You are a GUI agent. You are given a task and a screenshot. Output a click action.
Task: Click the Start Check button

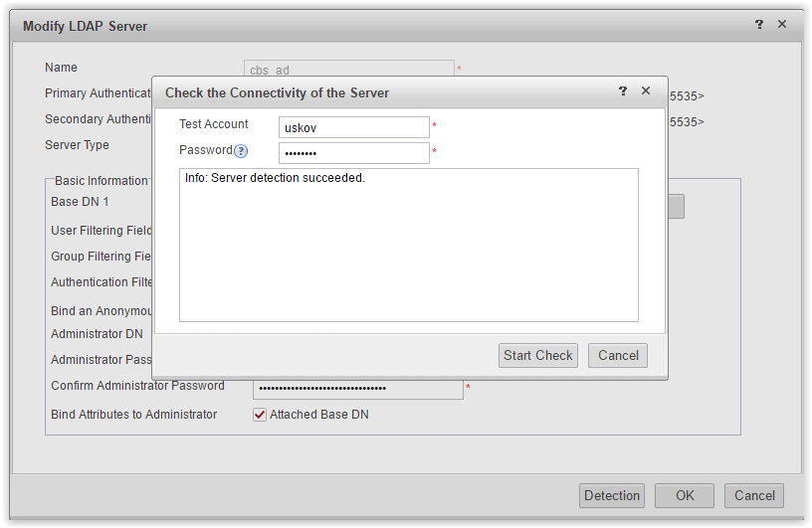538,356
